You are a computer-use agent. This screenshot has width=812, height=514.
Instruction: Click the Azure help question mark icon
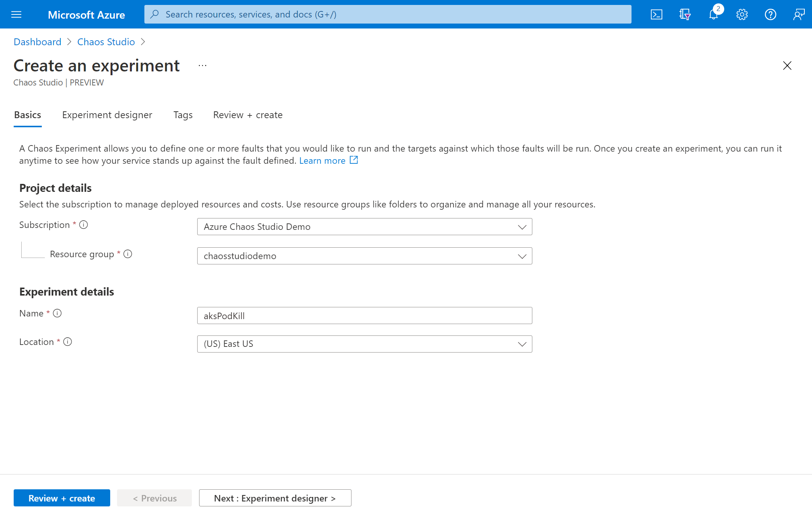pyautogui.click(x=771, y=14)
